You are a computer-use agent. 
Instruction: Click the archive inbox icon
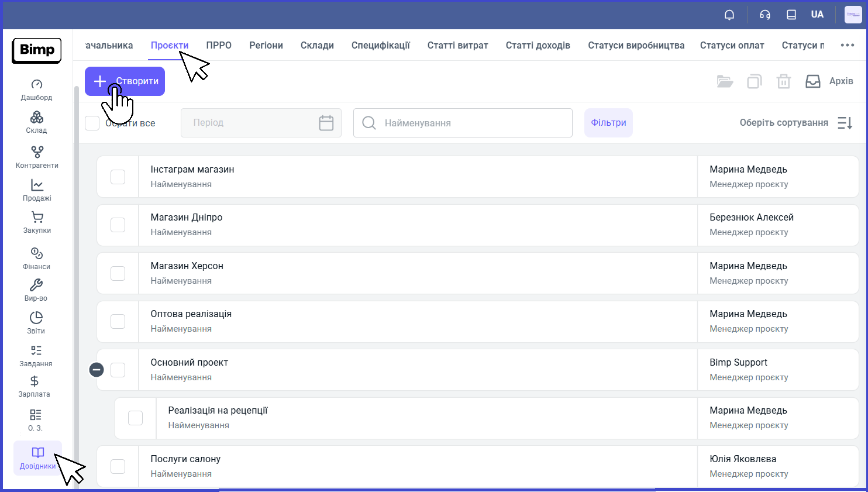813,81
